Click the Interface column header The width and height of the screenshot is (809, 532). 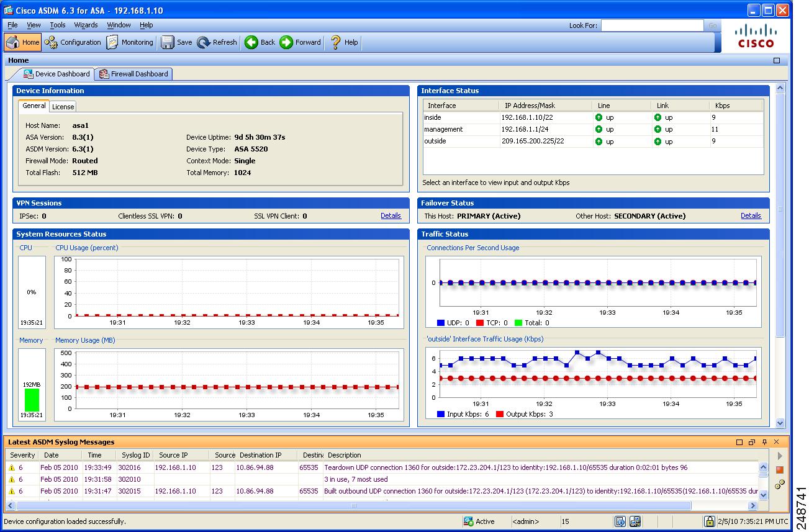461,106
